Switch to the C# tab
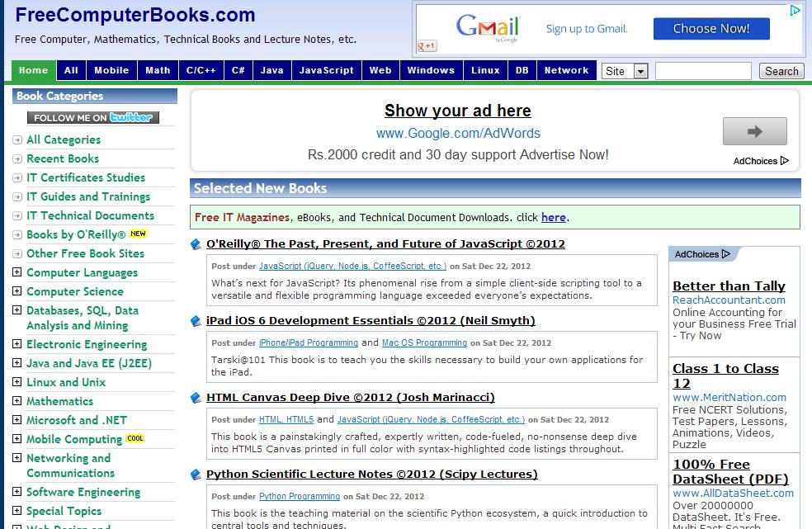The width and height of the screenshot is (812, 529). 238,70
